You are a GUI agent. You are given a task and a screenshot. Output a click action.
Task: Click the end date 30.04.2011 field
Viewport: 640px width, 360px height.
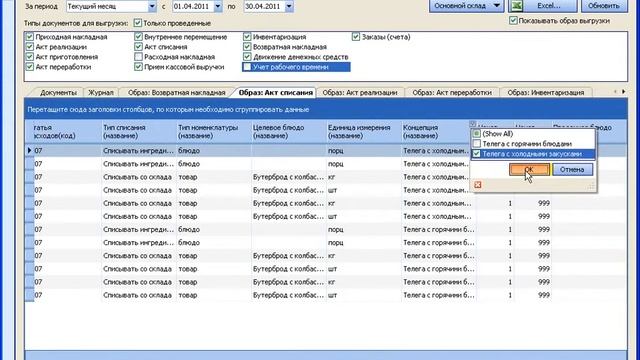[264, 7]
